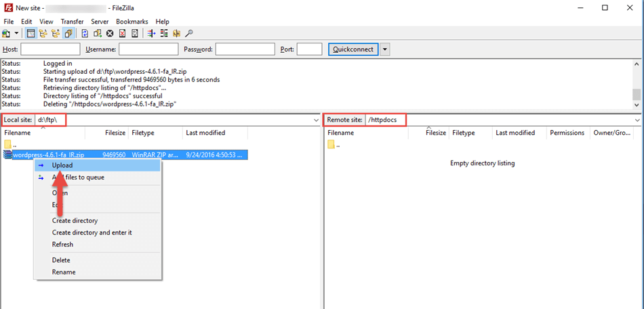Open the Transfer menu
The height and width of the screenshot is (309, 644).
coord(72,22)
